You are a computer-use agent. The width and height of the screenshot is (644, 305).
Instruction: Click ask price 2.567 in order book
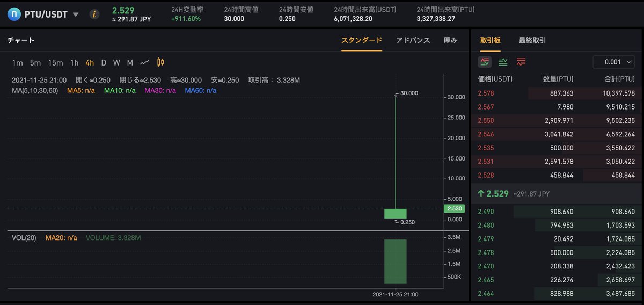point(486,106)
